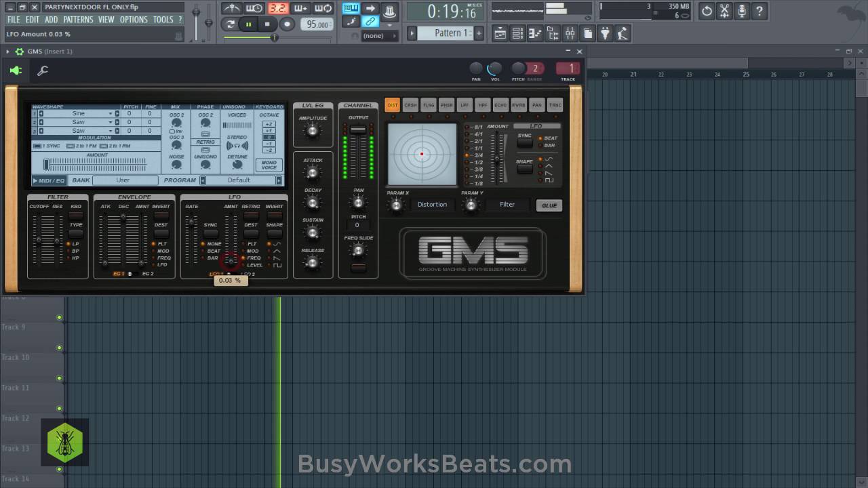The image size is (868, 488).
Task: Open the mixer window icon in toolbar
Action: tap(570, 33)
